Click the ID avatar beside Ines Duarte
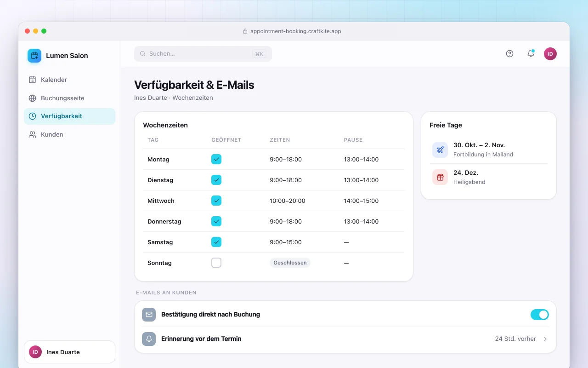The image size is (588, 368). point(35,352)
